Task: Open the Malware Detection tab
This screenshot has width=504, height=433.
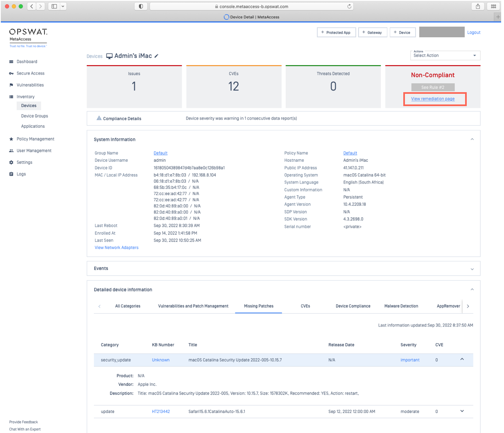Action: (x=401, y=306)
